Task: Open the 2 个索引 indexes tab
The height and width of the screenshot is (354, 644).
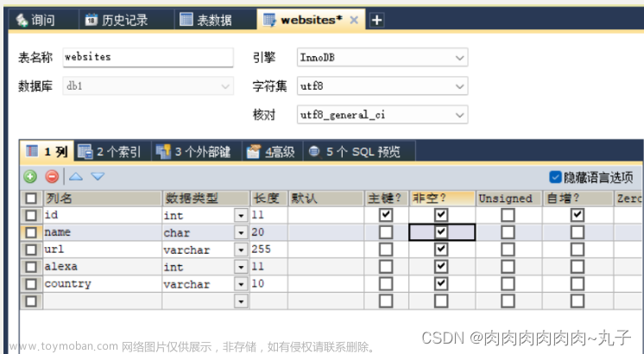Action: [112, 152]
